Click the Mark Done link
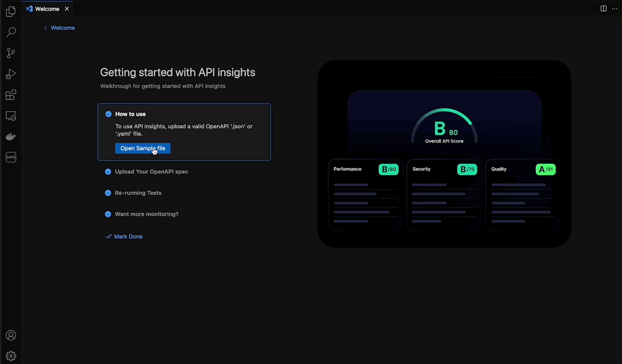 coord(128,236)
